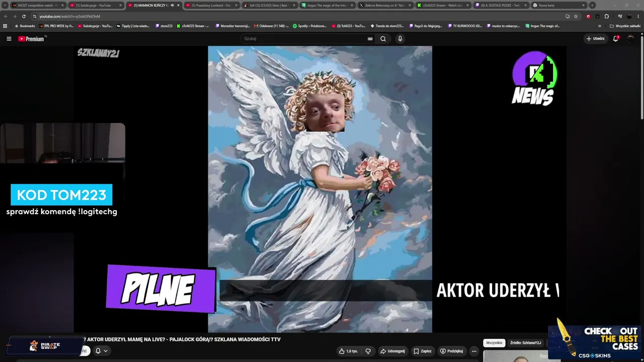Click the Udostępnij share button

[393, 351]
